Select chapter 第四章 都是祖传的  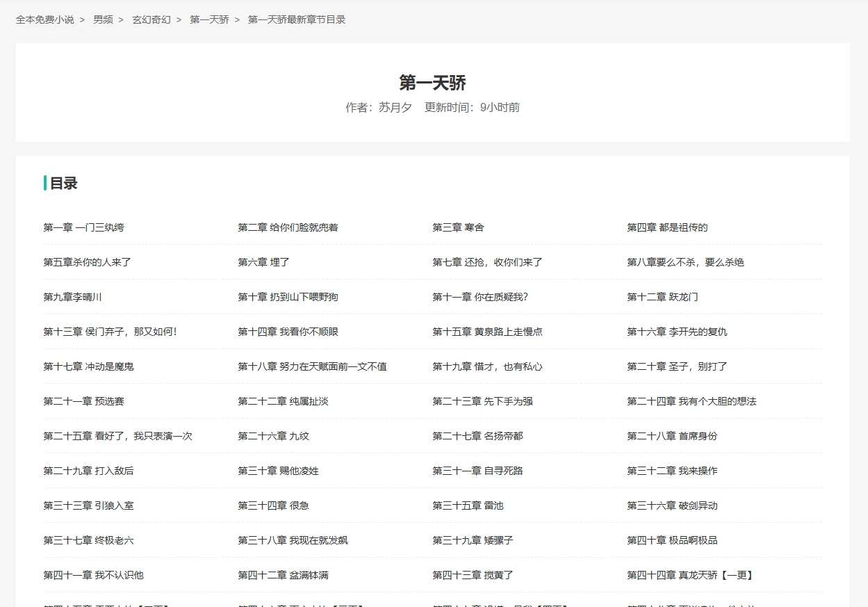(667, 227)
